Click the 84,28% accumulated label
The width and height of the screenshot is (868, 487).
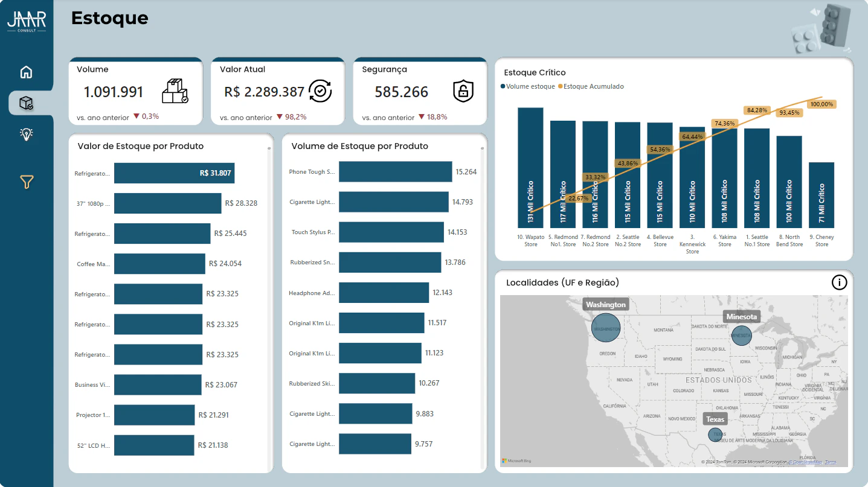(x=757, y=110)
